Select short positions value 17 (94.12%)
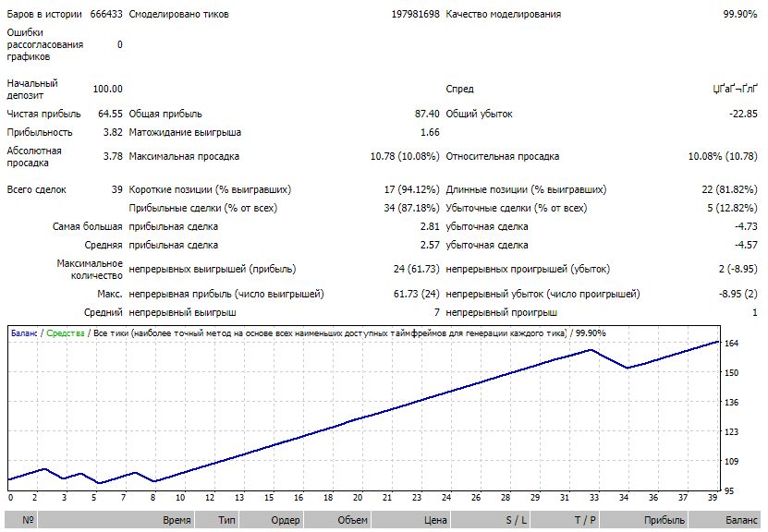Screen dimensions: 768x532 click(x=411, y=190)
